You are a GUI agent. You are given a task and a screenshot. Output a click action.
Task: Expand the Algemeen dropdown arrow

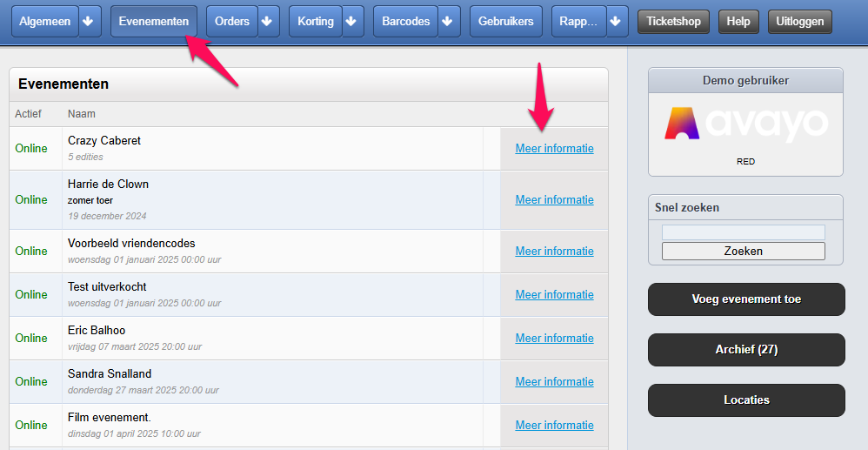click(x=90, y=22)
